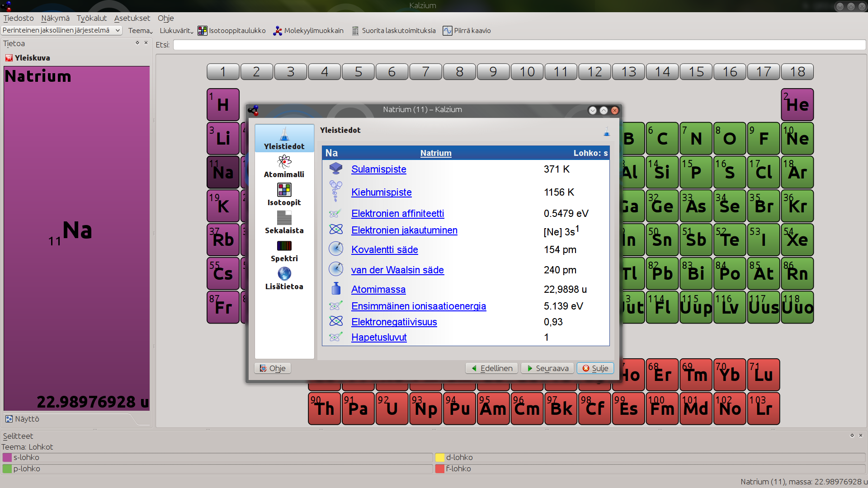868x488 pixels.
Task: Click the Näyttö tab icon in the side panel
Action: [9, 419]
